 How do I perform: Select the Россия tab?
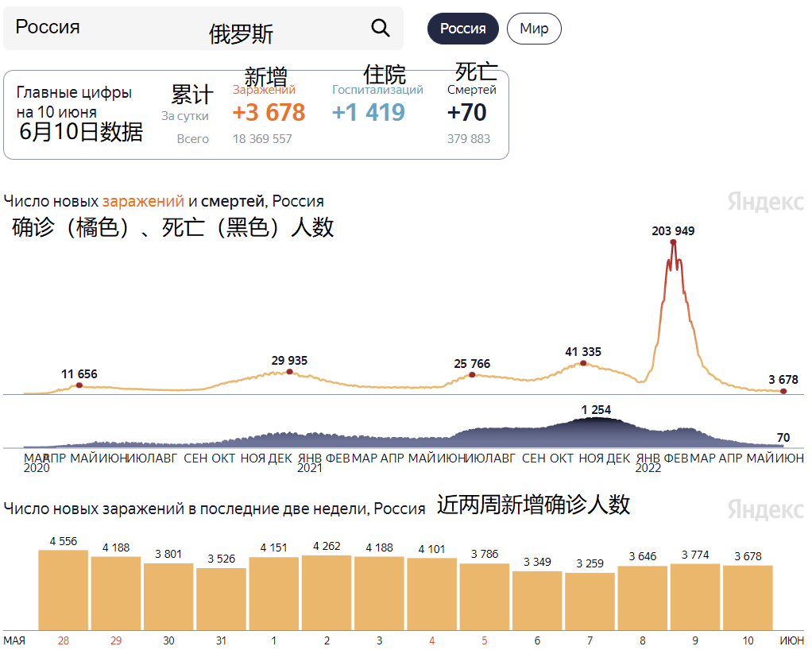[463, 28]
